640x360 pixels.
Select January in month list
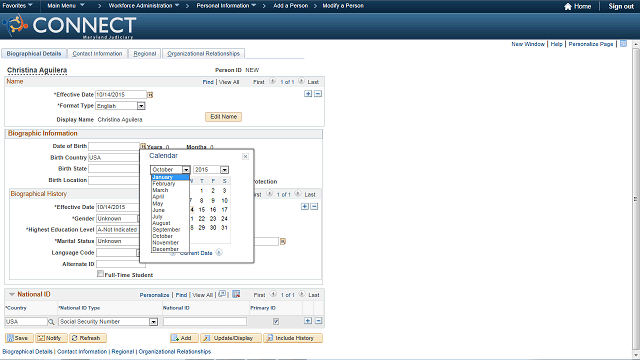pyautogui.click(x=170, y=177)
